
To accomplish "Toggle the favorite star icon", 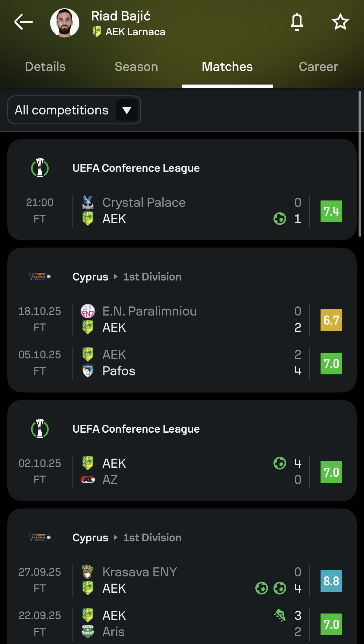I will pyautogui.click(x=340, y=22).
